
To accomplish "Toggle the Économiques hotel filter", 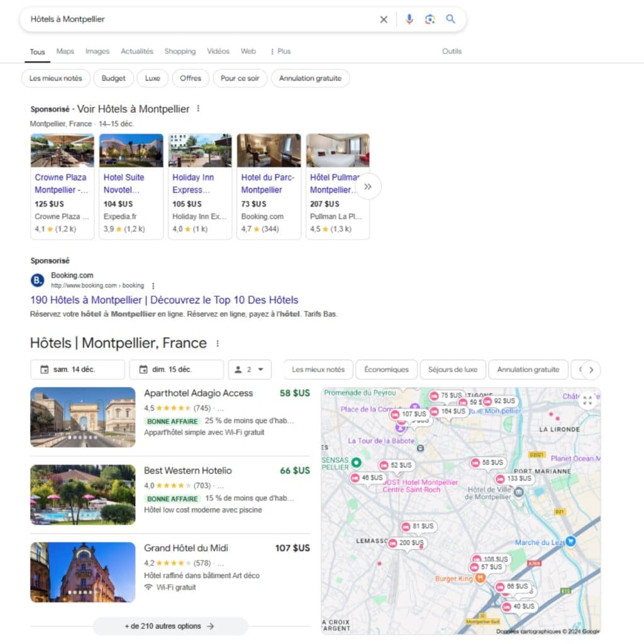I will (x=387, y=369).
